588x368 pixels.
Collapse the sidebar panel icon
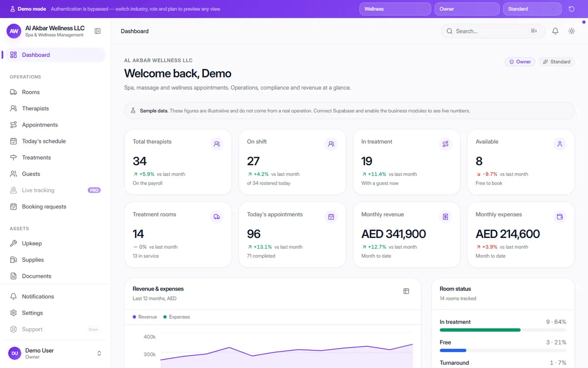(x=98, y=31)
